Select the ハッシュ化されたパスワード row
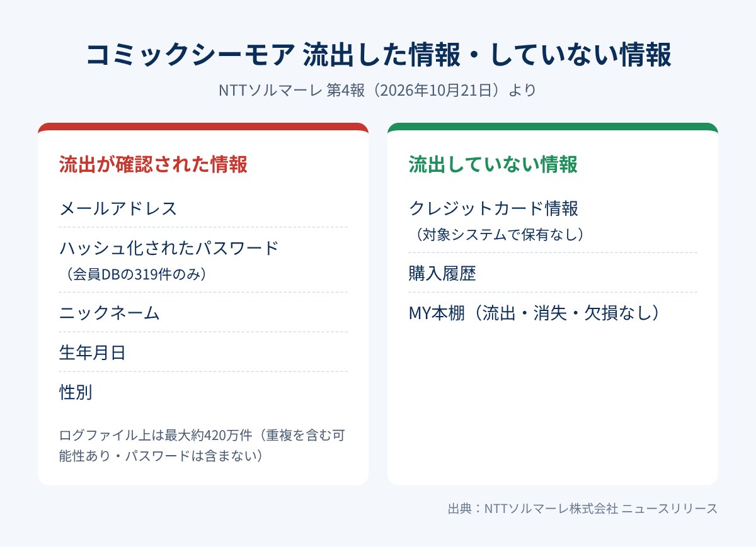Image resolution: width=756 pixels, height=547 pixels. [203, 260]
